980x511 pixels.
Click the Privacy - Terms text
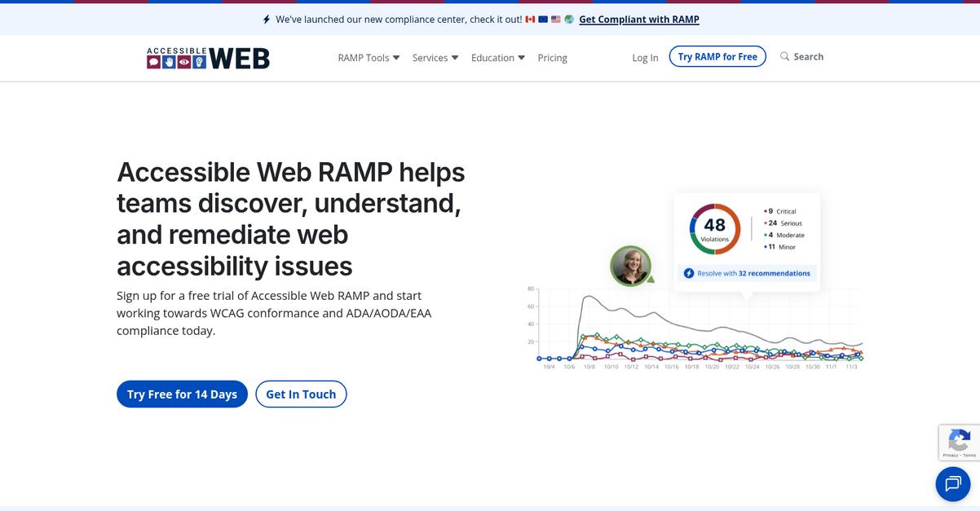(x=959, y=456)
